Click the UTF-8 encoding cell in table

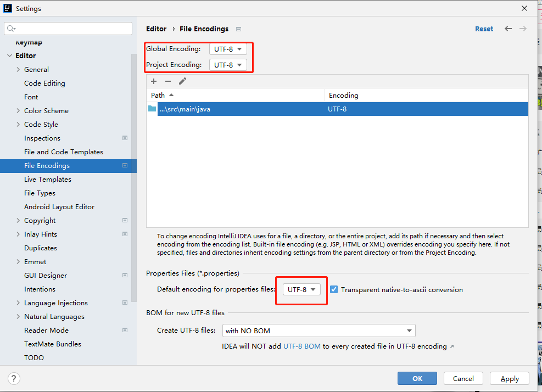tap(337, 109)
